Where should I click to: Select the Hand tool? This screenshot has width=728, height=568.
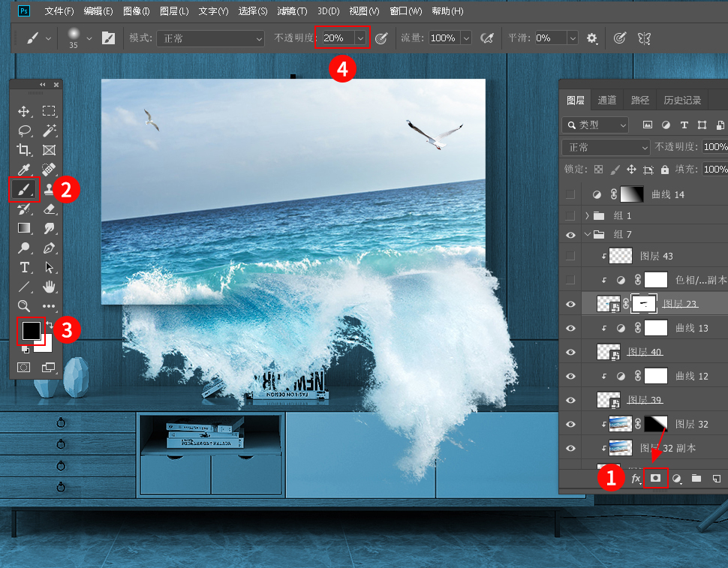click(x=49, y=287)
